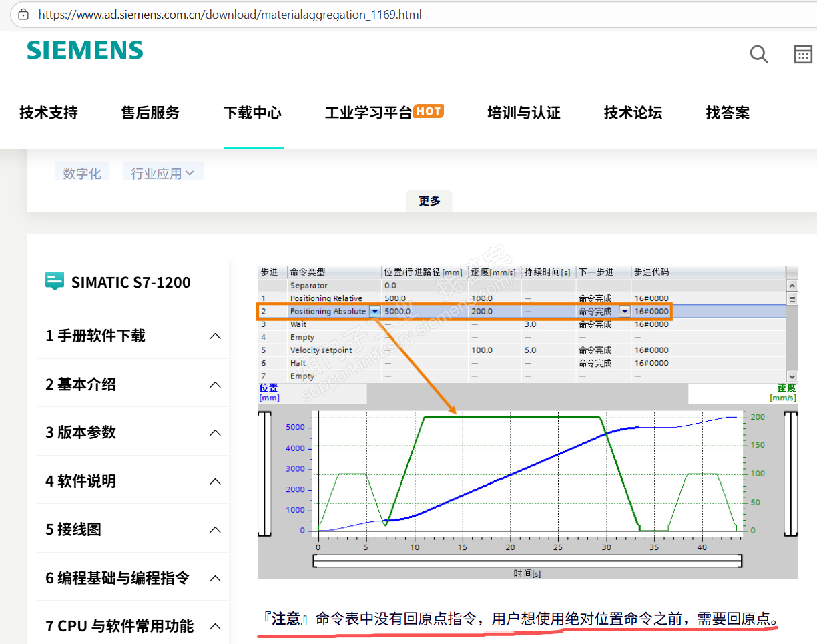Click the command table scrollbar up arrow
Viewport: 817px width, 644px height.
(792, 285)
